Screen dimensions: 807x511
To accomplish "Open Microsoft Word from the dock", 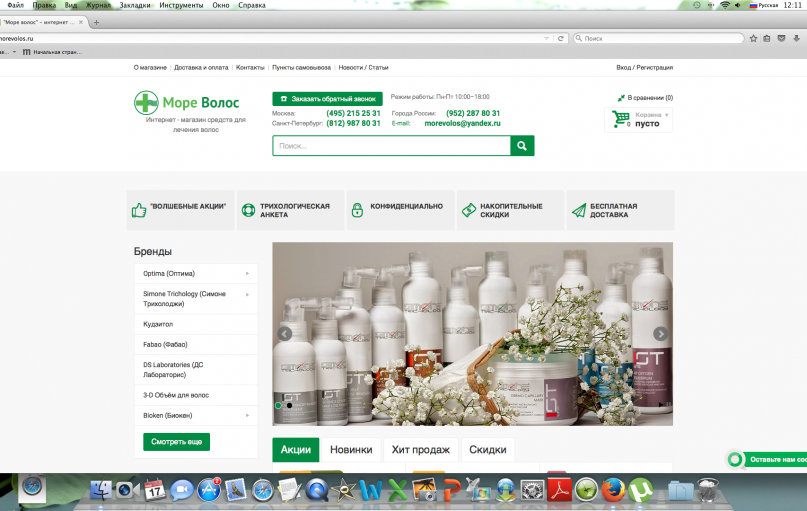I will coord(370,490).
